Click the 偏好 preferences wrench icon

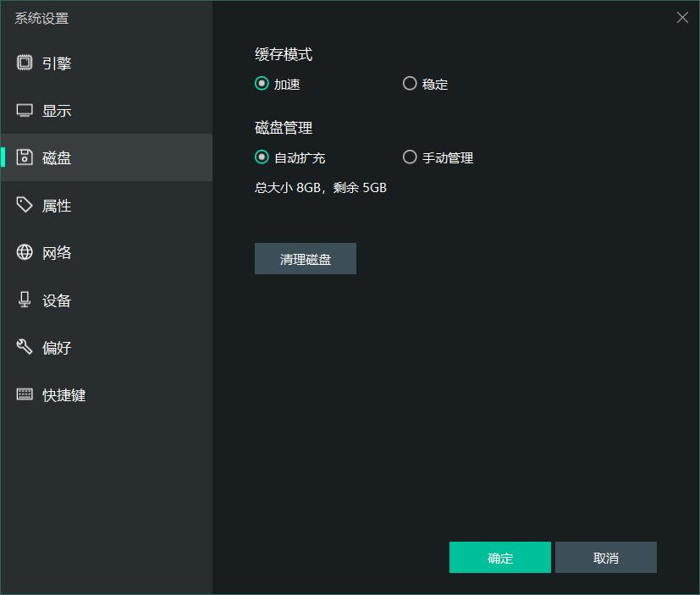[25, 347]
